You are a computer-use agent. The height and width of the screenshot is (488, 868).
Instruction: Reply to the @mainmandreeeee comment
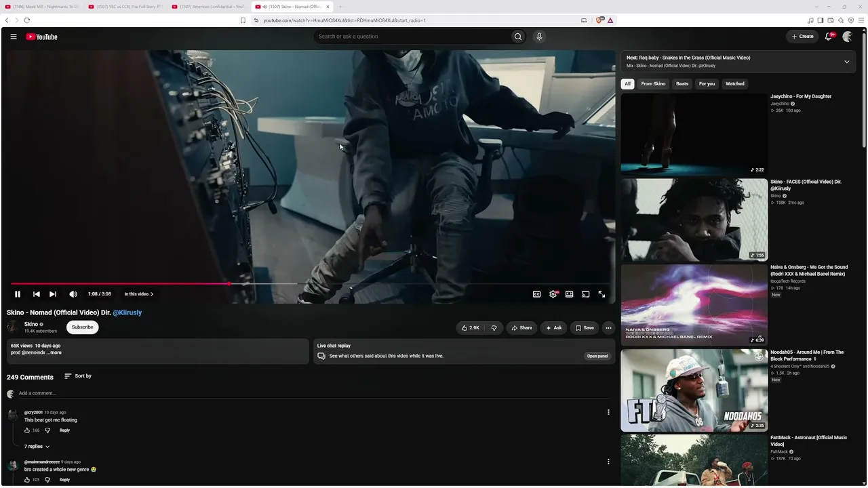coord(64,480)
